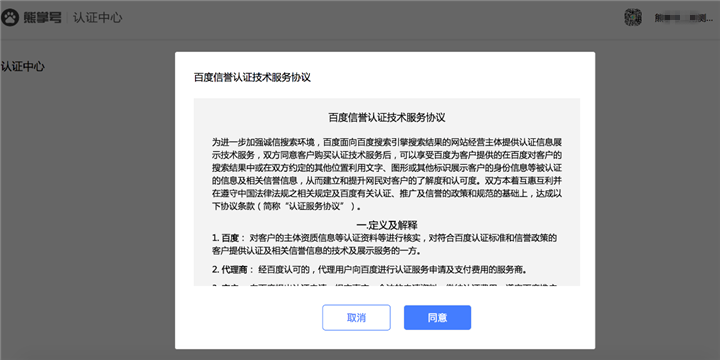The height and width of the screenshot is (360, 720).
Task: Click the line beginning 客户提供认证及相关信誉信息
Action: tap(316, 251)
